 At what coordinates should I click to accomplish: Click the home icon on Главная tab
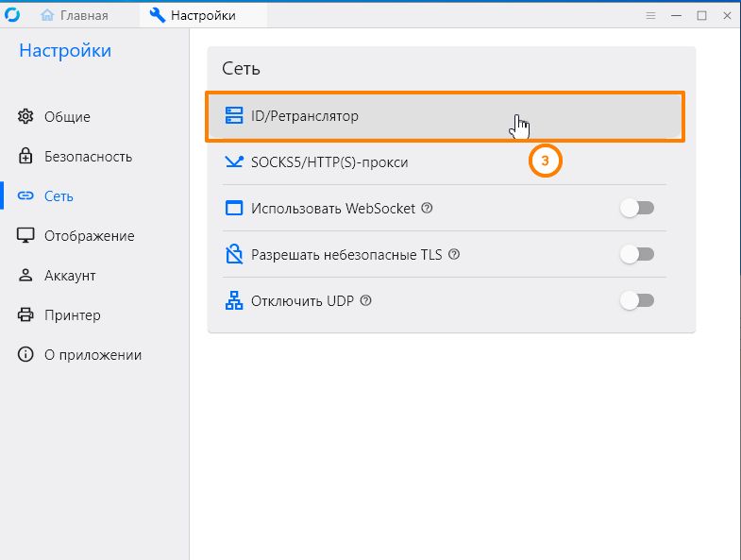[x=47, y=15]
